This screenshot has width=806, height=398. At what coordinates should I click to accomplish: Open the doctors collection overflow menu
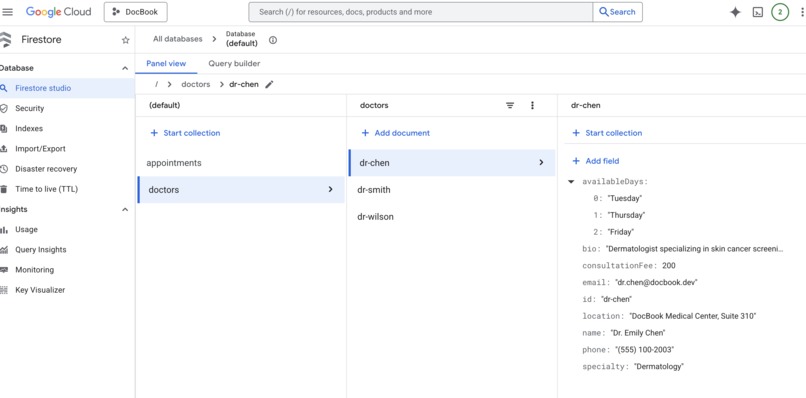click(532, 105)
